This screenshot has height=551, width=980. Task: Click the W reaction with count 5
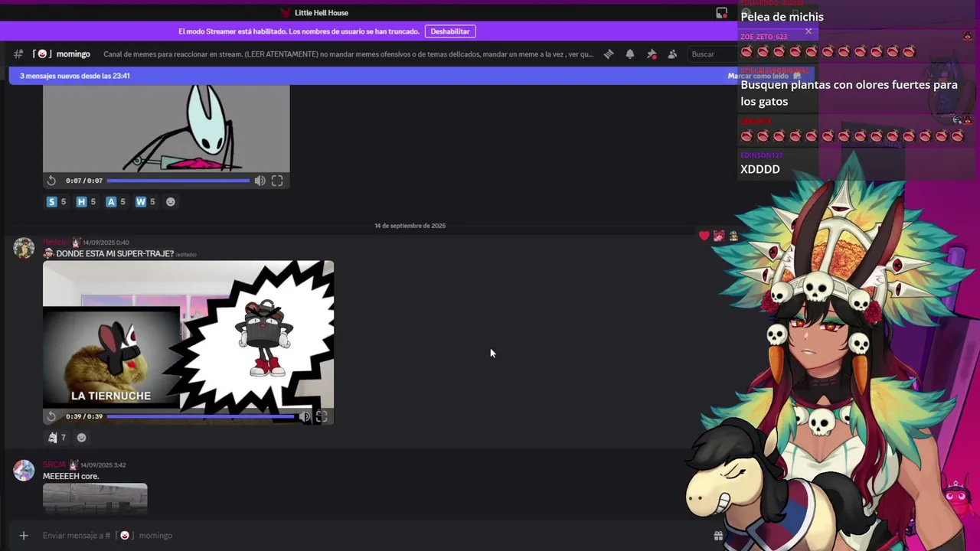pos(145,202)
